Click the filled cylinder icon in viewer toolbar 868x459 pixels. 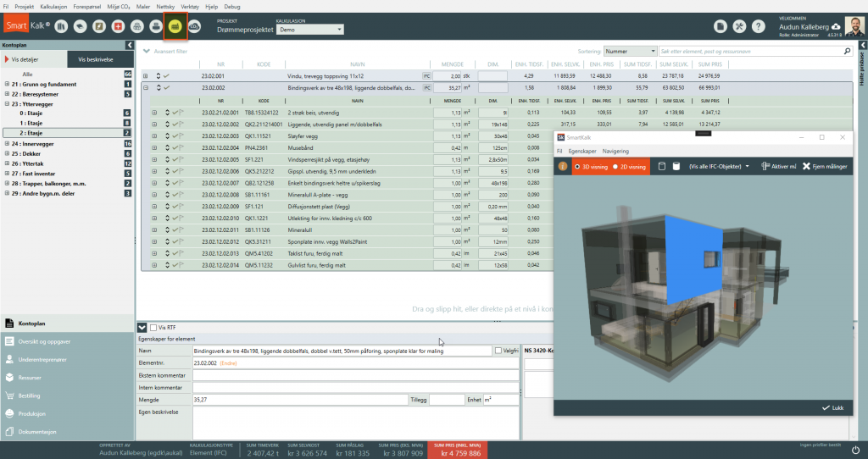[677, 167]
